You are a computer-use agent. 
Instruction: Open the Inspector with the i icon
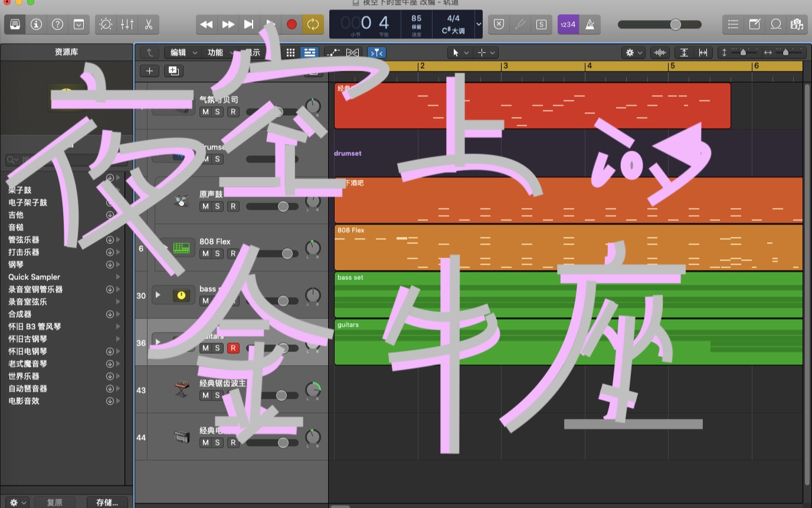(36, 24)
